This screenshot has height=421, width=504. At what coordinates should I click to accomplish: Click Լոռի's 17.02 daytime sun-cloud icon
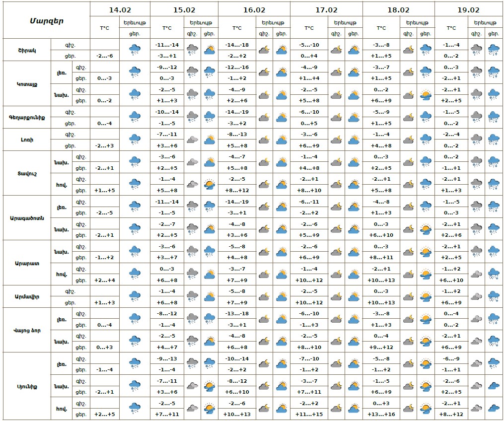coord(354,140)
